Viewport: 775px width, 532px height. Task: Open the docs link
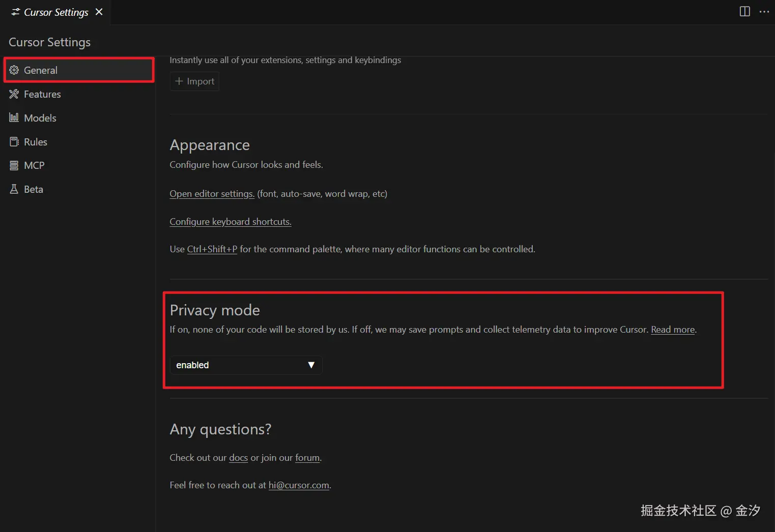238,458
